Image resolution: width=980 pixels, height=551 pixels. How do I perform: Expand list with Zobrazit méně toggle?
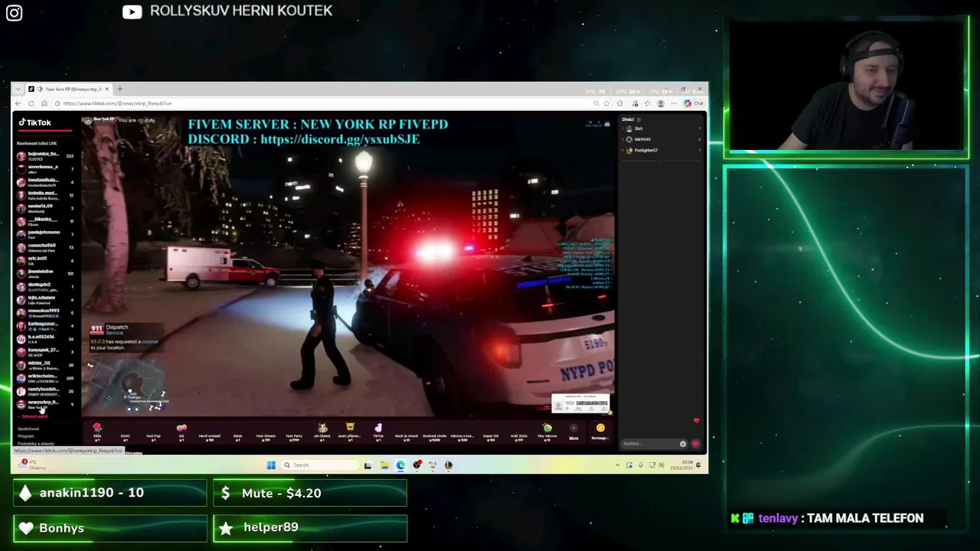[34, 416]
